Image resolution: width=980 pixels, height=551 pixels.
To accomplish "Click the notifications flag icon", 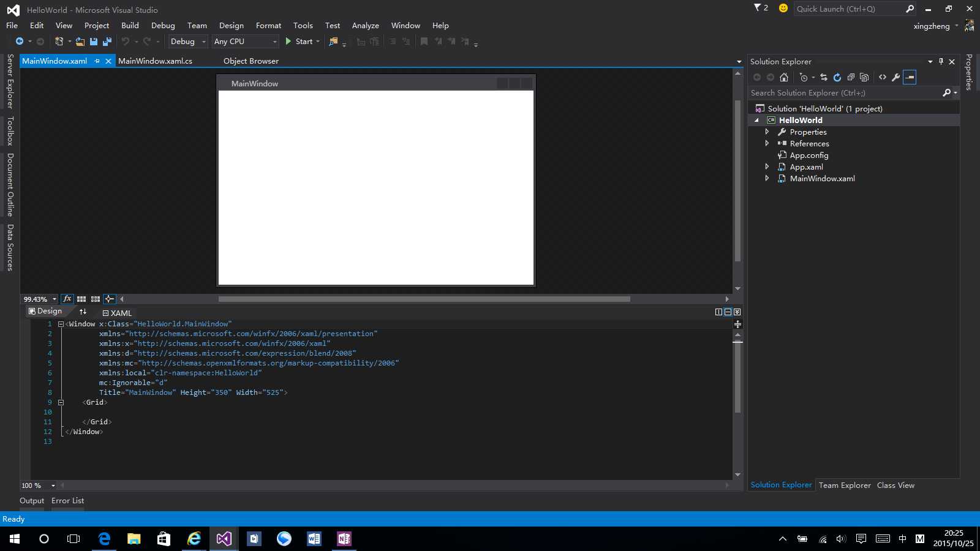I will [x=758, y=8].
